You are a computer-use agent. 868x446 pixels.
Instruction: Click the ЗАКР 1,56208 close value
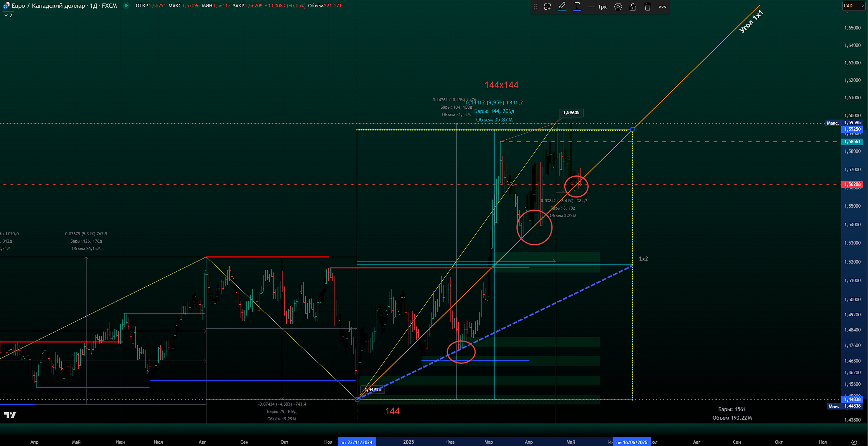(x=248, y=6)
